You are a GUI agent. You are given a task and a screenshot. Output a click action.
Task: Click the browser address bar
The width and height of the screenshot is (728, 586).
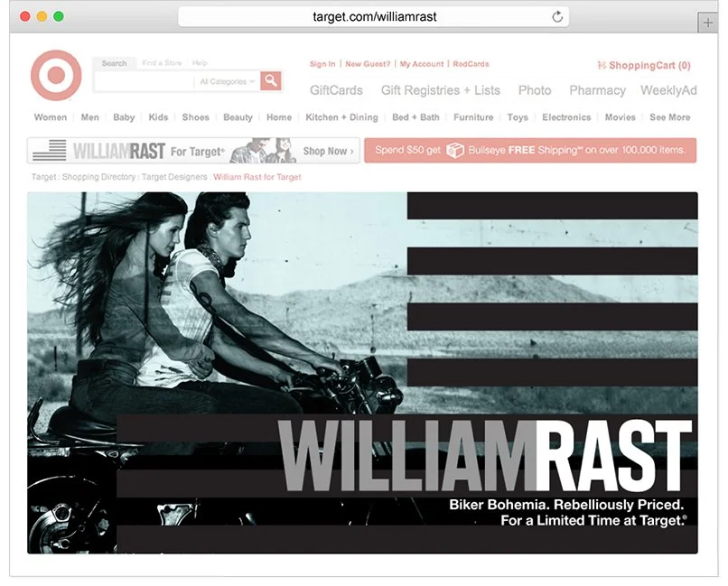374,16
